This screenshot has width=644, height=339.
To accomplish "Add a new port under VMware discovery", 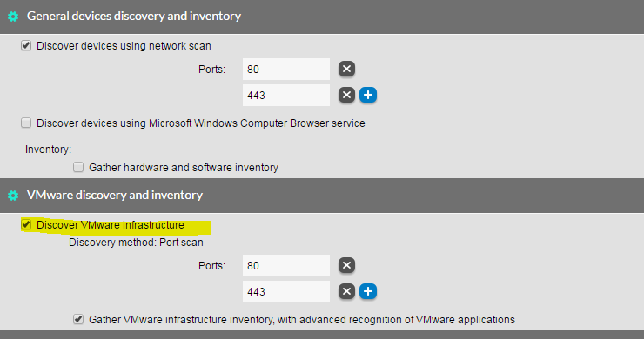I will coord(368,291).
